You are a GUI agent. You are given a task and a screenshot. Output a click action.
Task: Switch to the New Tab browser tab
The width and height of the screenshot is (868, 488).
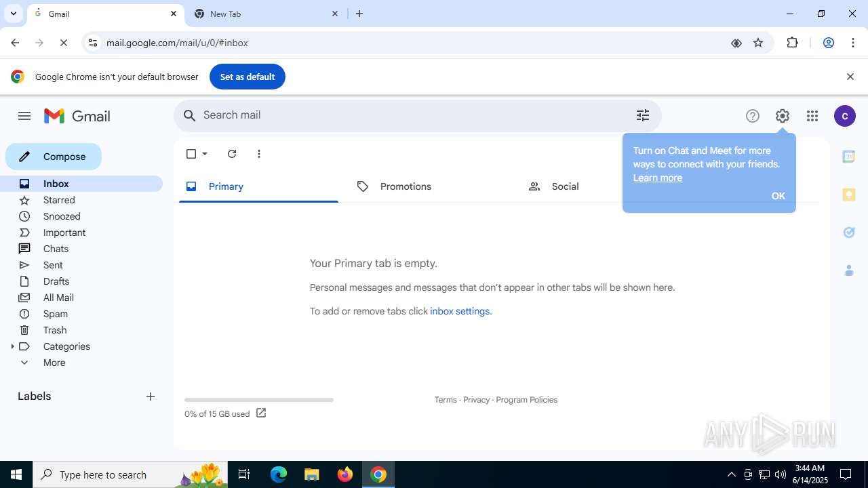pyautogui.click(x=267, y=14)
